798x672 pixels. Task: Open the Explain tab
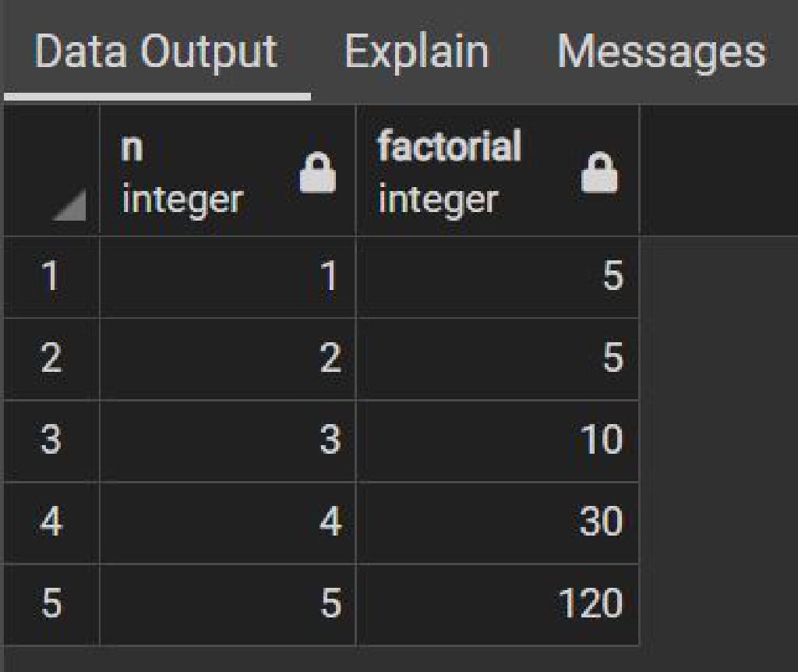416,51
